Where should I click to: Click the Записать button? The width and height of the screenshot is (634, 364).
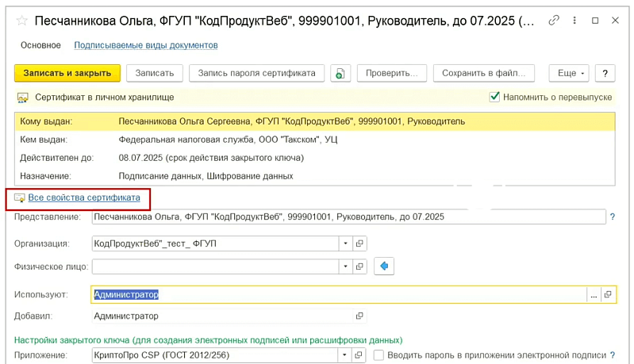pyautogui.click(x=155, y=73)
